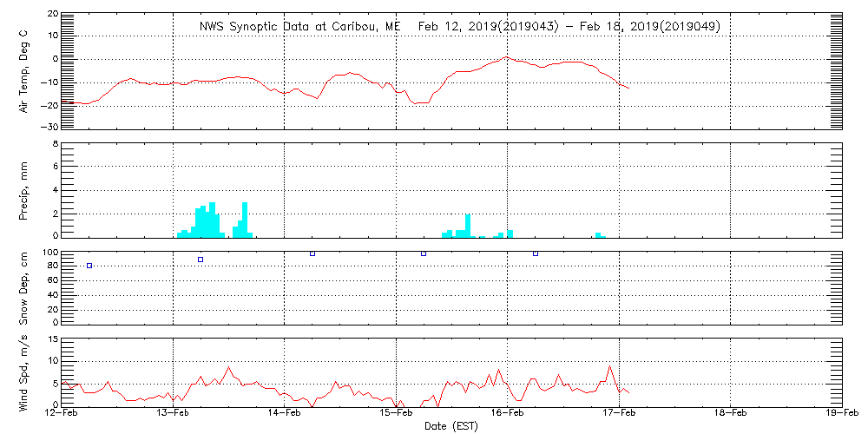This screenshot has width=868, height=434.
Task: Click the 13-Feb date axis label
Action: [174, 413]
